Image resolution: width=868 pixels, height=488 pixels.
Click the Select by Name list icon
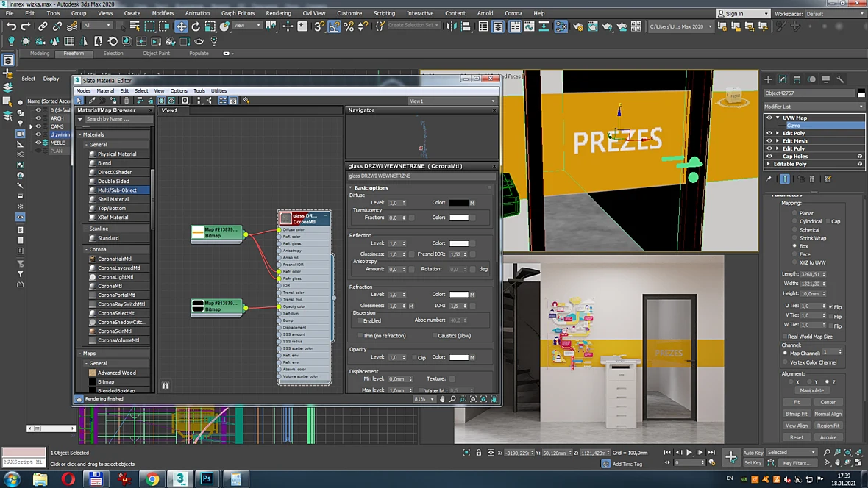[135, 26]
